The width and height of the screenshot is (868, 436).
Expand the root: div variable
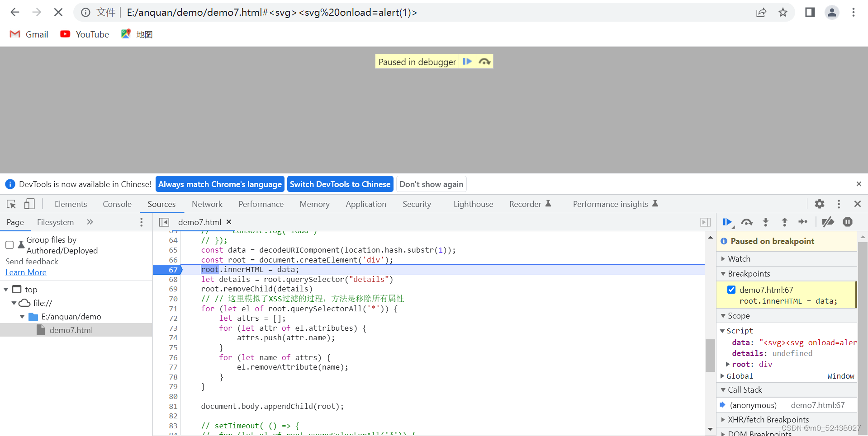[x=728, y=364]
